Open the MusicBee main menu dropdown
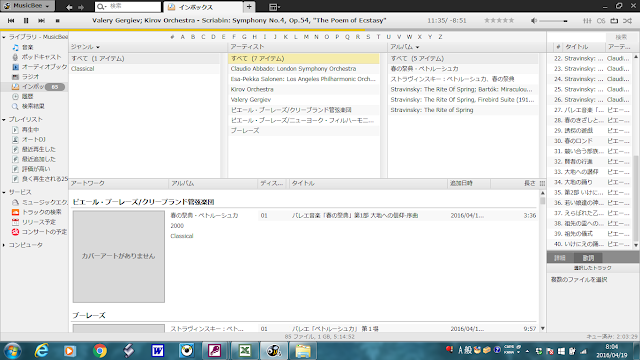The width and height of the screenshot is (640, 360). (27, 6)
